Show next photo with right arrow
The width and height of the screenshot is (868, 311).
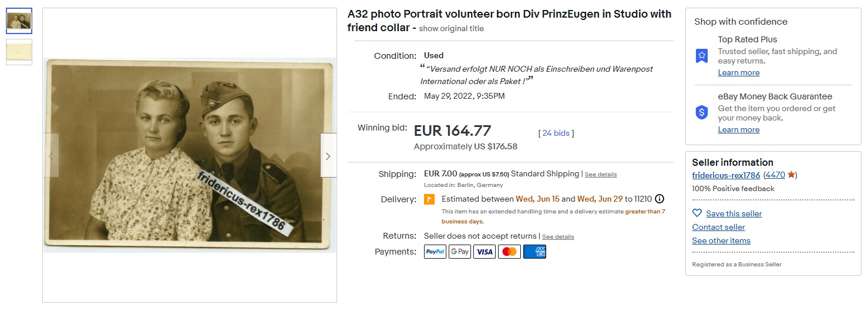click(x=328, y=156)
